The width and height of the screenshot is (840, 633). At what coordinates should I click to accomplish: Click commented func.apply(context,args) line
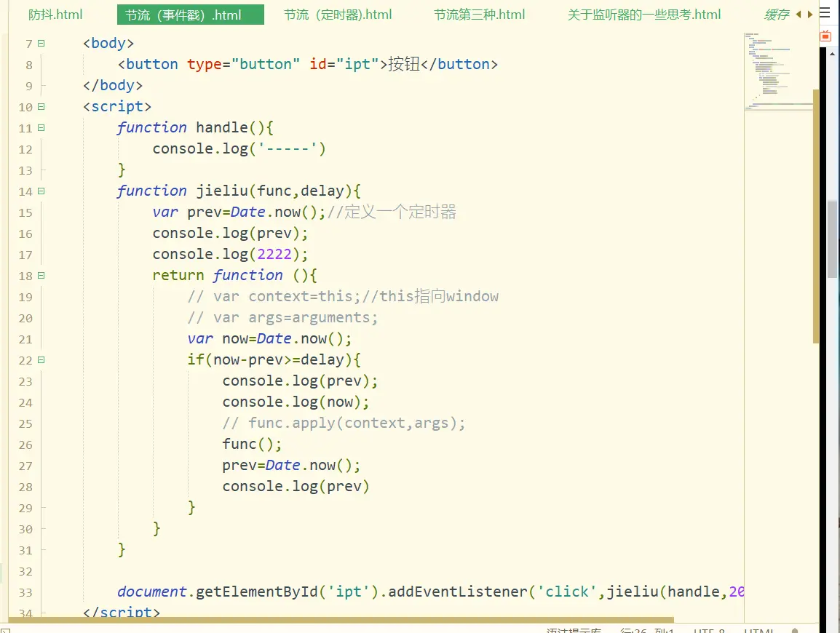(x=344, y=423)
